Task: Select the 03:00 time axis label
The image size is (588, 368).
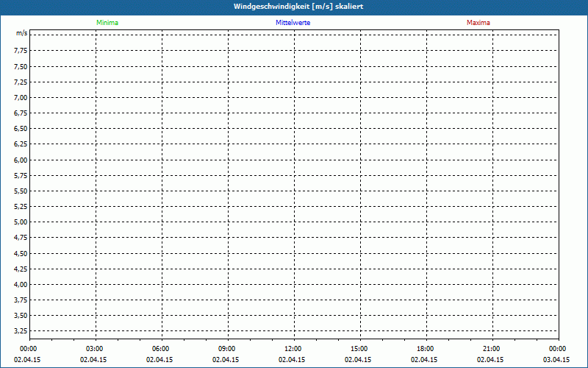Action: 95,349
